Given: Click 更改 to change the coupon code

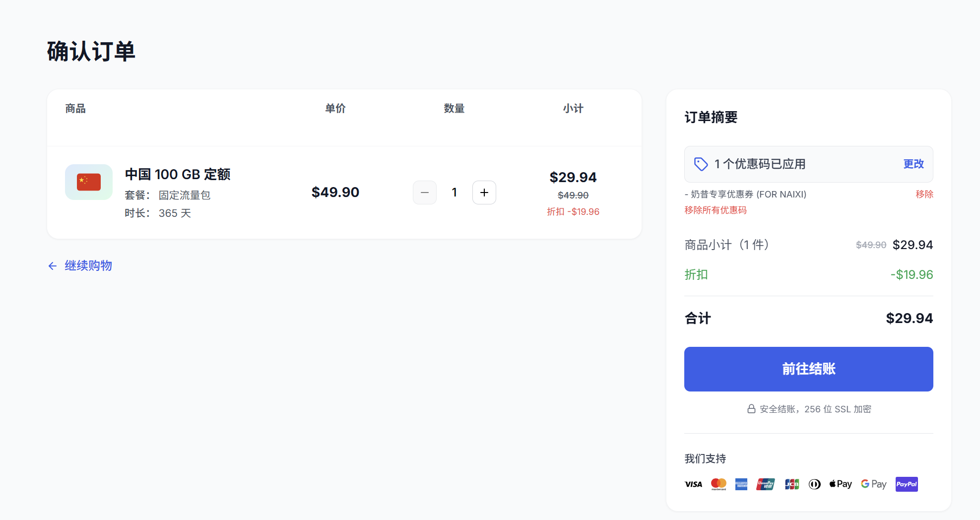Looking at the screenshot, I should tap(914, 164).
